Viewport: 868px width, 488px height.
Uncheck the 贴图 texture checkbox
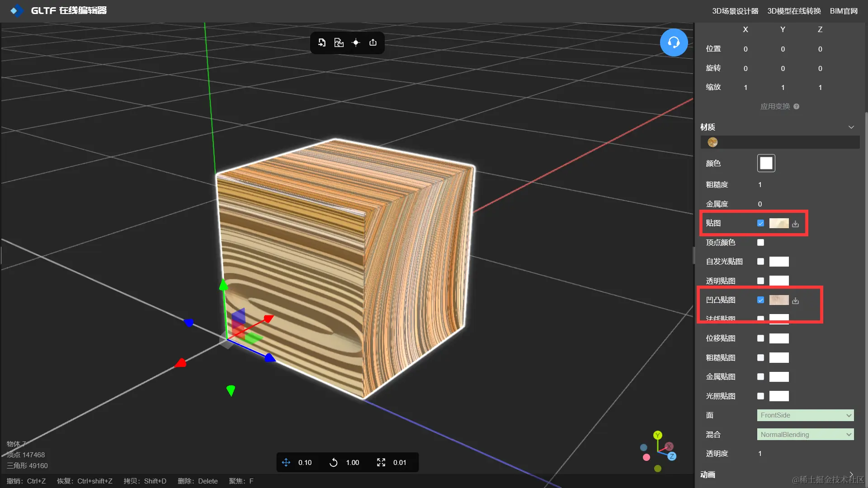pyautogui.click(x=760, y=223)
